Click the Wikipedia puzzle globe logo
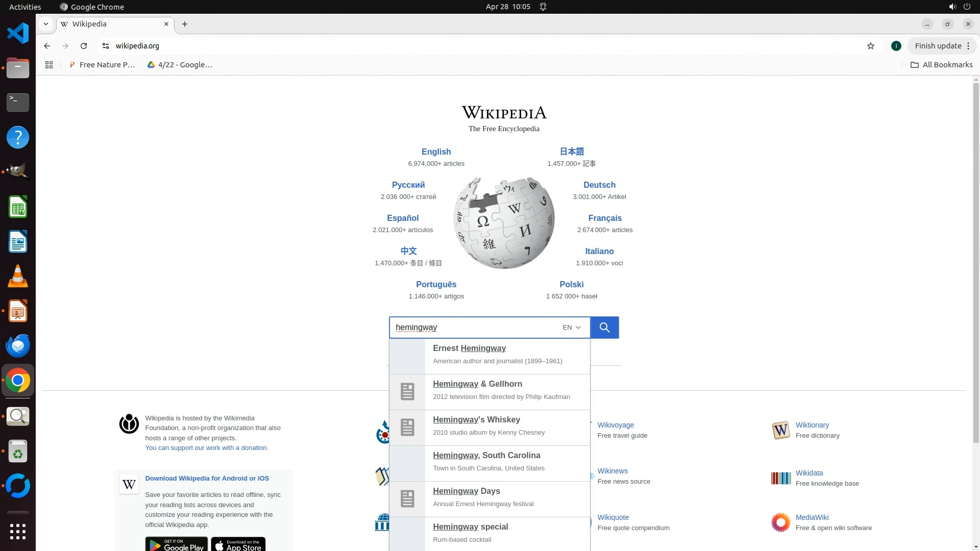980x551 pixels. tap(504, 223)
